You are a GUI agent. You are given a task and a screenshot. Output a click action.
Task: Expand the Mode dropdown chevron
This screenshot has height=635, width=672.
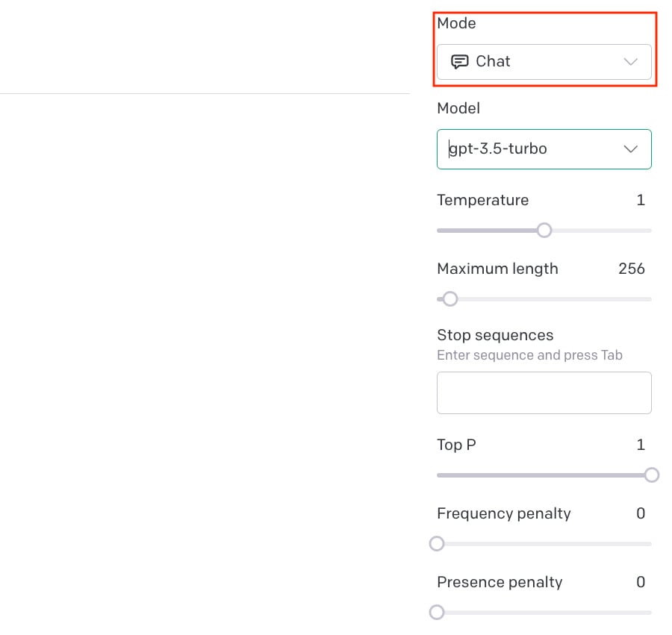[630, 62]
